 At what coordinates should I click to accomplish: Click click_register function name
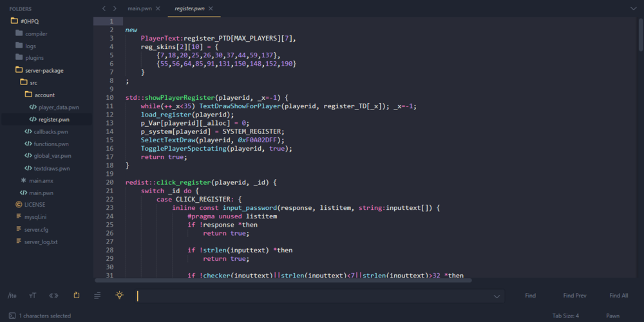click(x=184, y=182)
